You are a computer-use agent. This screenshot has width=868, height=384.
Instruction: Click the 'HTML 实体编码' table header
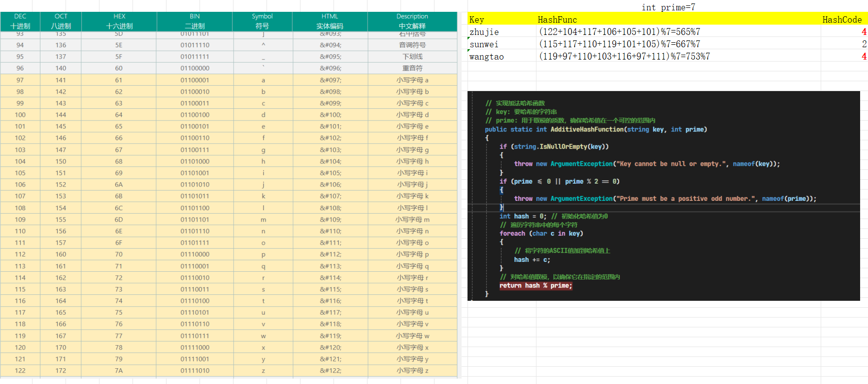pyautogui.click(x=330, y=21)
